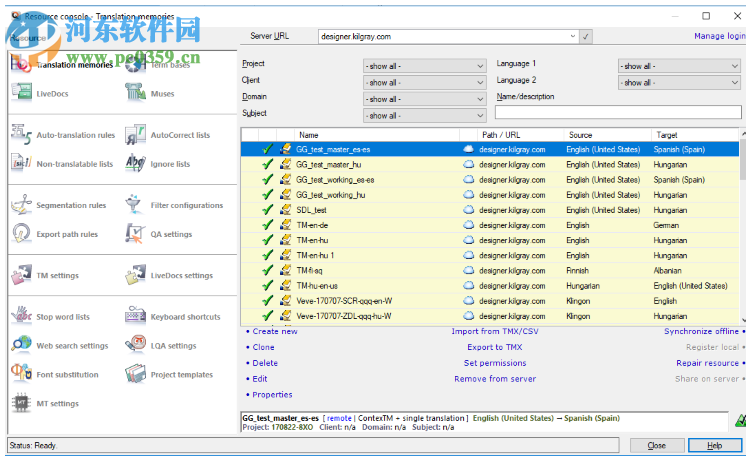Viewport: 746px width, 464px height.
Task: Open Web search settings
Action: tap(71, 346)
